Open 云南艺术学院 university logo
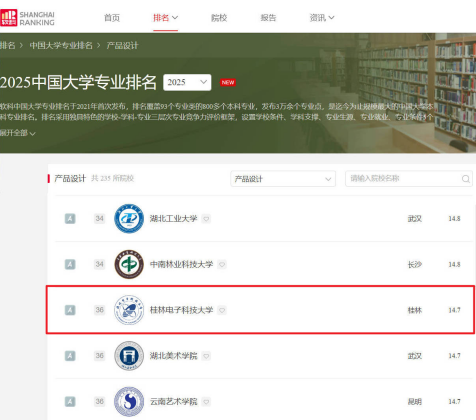The image size is (476, 420). (129, 401)
